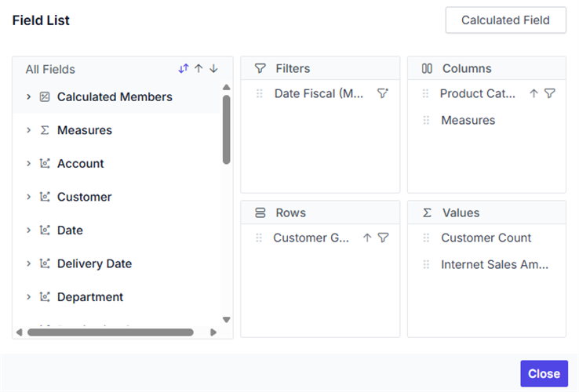Click the Customer Count drag handle
Image resolution: width=579 pixels, height=392 pixels.
tap(426, 238)
